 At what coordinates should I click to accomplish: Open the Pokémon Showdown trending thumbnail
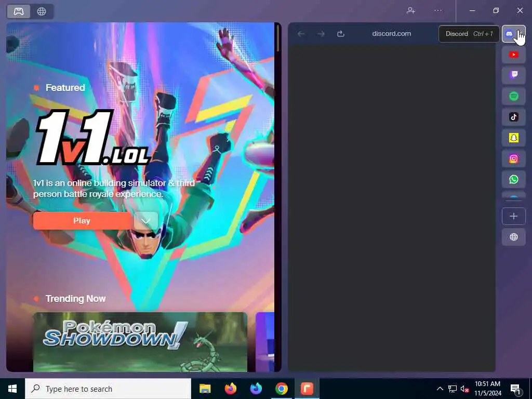tap(140, 342)
